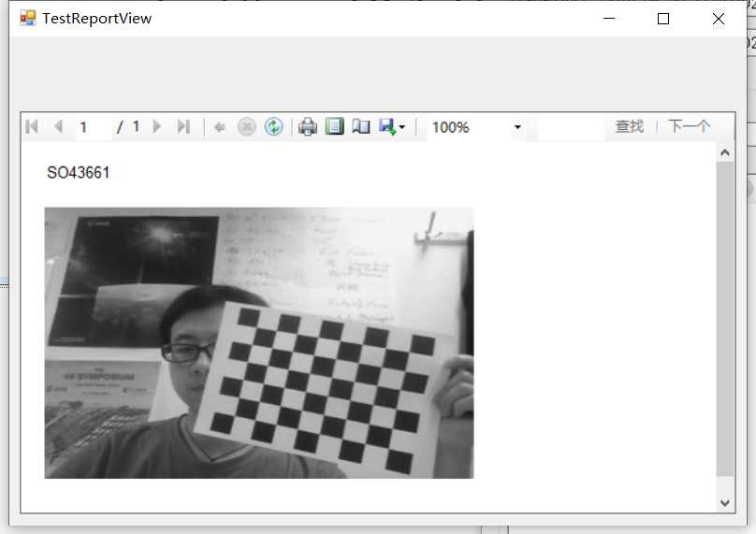Print the report
The width and height of the screenshot is (756, 534).
click(x=308, y=127)
